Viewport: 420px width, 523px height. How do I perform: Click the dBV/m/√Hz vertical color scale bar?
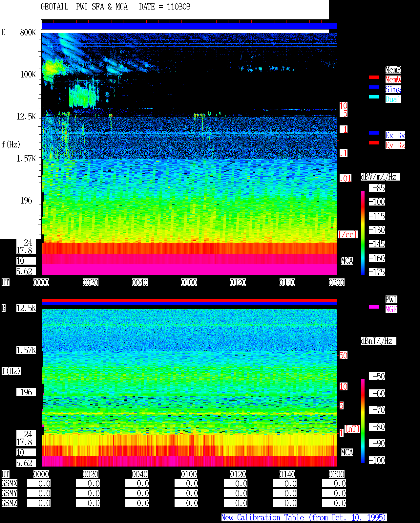[x=363, y=232]
